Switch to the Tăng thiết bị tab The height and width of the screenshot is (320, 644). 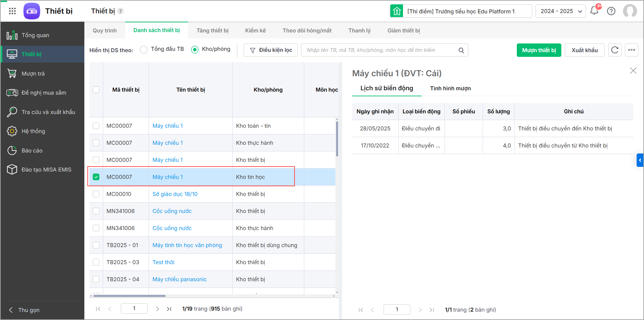[213, 30]
